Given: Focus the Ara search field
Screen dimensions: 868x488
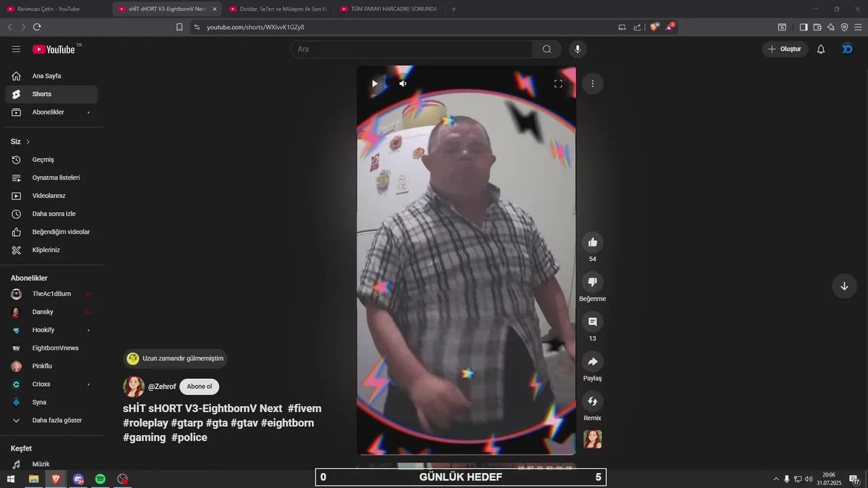Looking at the screenshot, I should tap(412, 49).
